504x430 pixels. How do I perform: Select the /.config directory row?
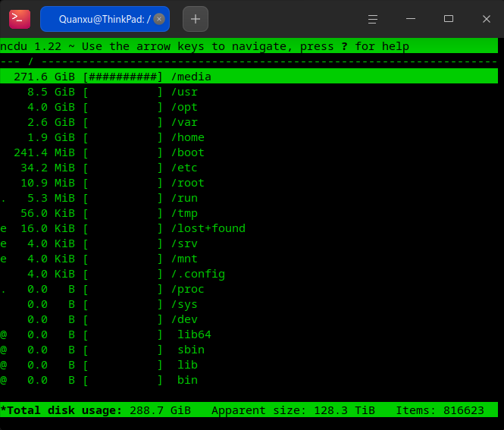249,274
